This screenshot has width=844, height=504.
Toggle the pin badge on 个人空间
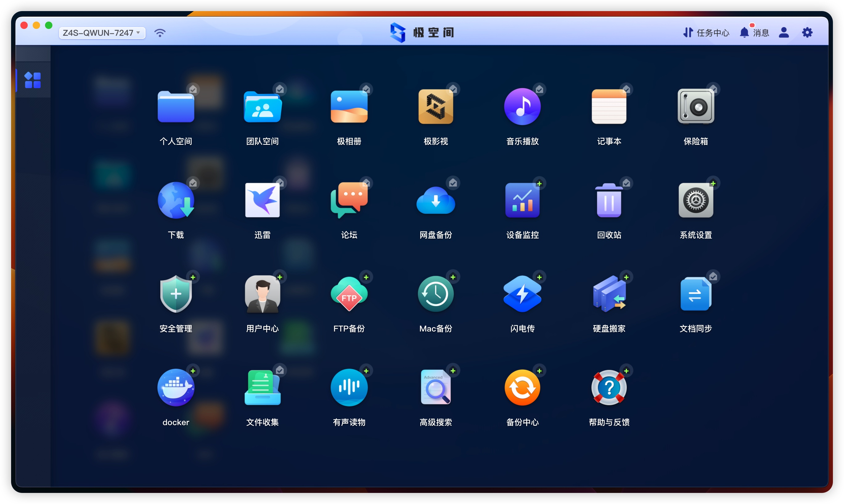pyautogui.click(x=193, y=90)
